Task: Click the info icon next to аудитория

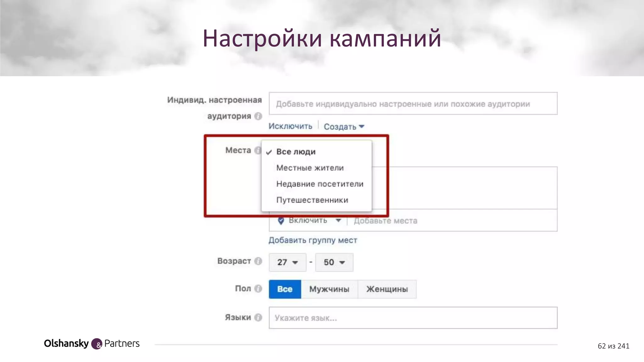Action: (258, 116)
